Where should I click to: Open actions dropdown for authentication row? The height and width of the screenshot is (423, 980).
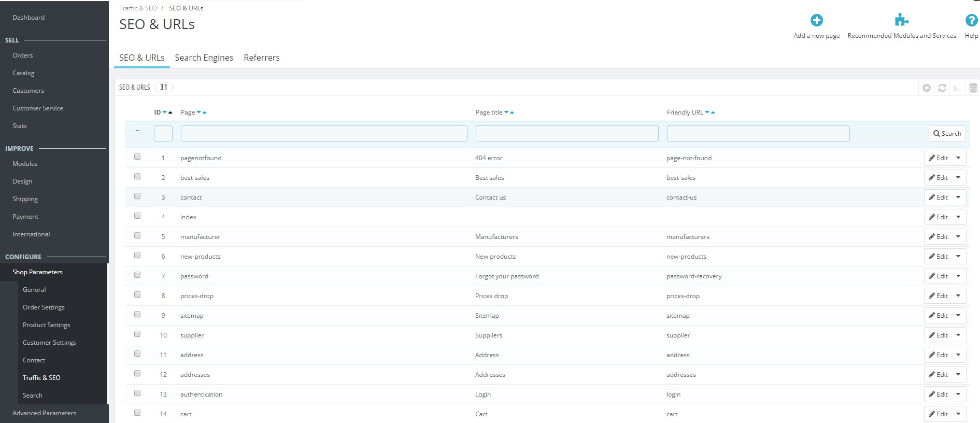959,394
